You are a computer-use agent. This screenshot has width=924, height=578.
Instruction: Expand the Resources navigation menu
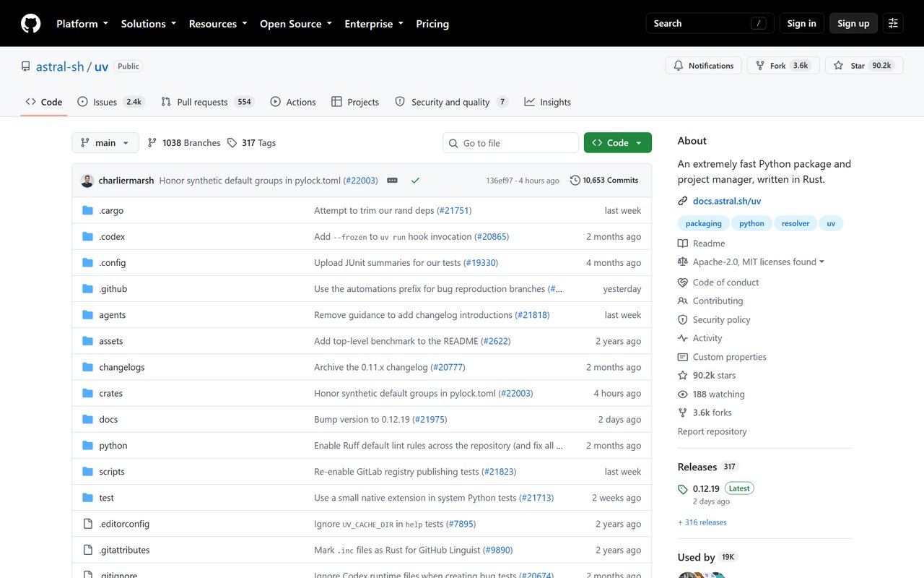click(218, 23)
